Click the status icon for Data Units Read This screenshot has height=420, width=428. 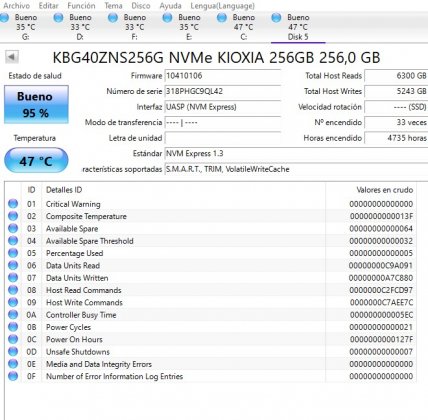[13, 265]
